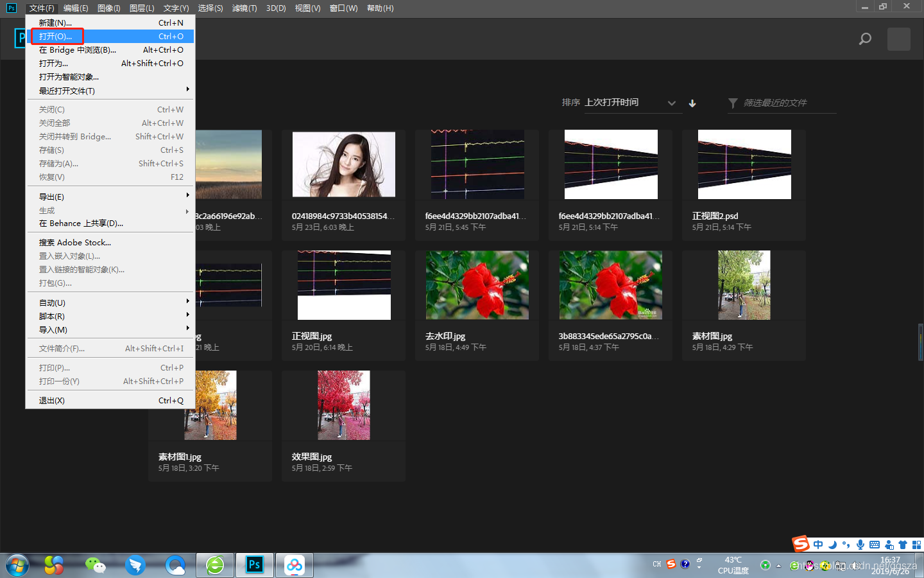Click the Sogou skin shirt icon
This screenshot has width=924, height=578.
point(903,545)
